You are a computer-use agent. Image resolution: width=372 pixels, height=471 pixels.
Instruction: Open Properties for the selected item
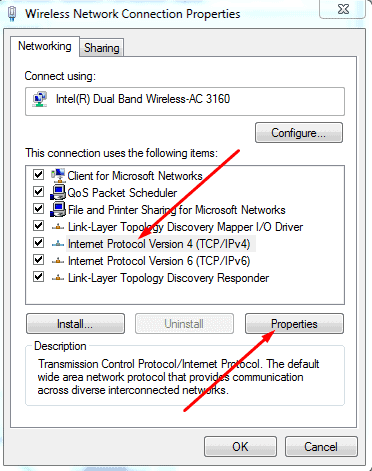coord(294,324)
